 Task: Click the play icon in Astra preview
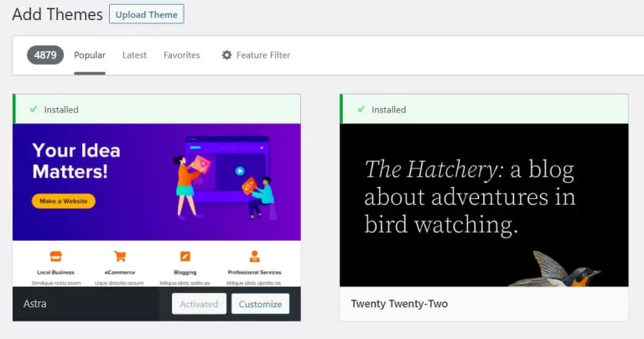[x=240, y=171]
